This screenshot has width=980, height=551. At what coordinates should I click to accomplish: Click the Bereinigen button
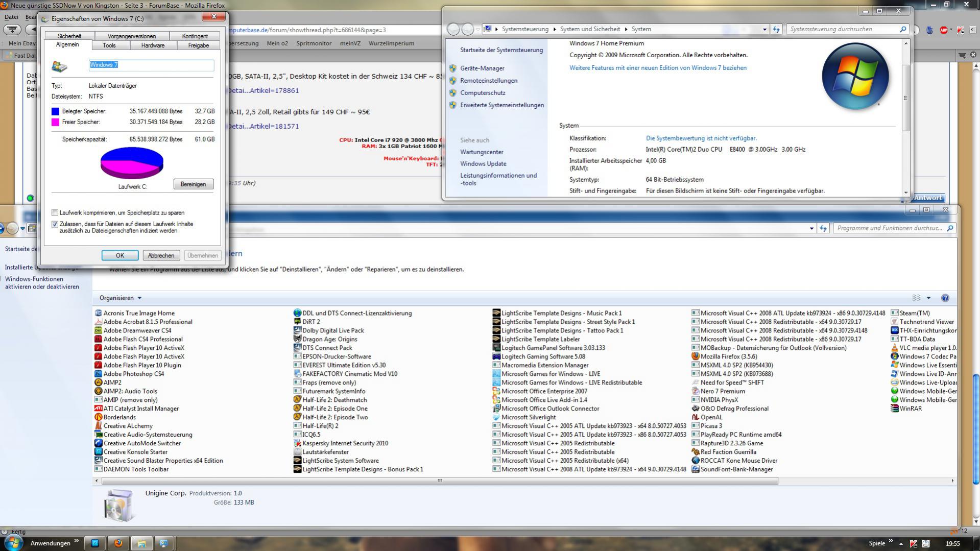(x=193, y=184)
